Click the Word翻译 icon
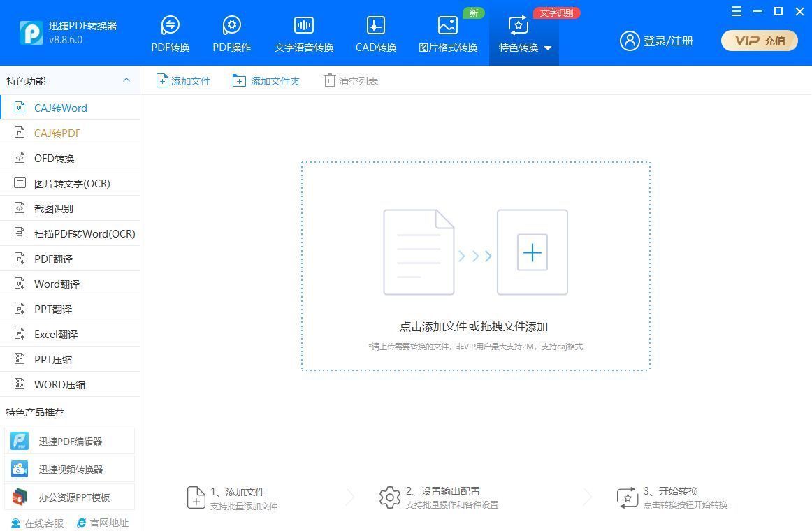Image resolution: width=812 pixels, height=531 pixels. click(20, 283)
